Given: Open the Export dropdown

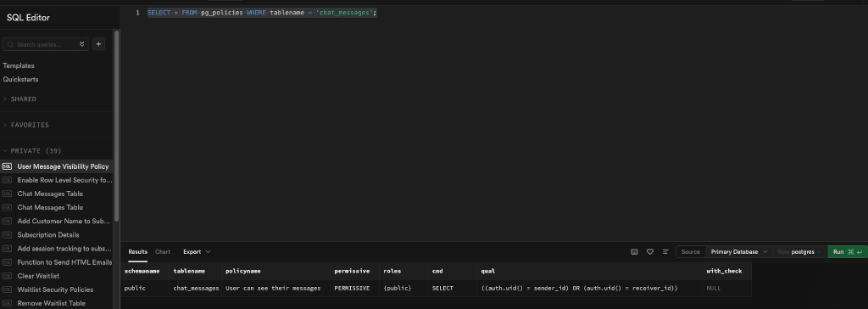Looking at the screenshot, I should (x=197, y=252).
